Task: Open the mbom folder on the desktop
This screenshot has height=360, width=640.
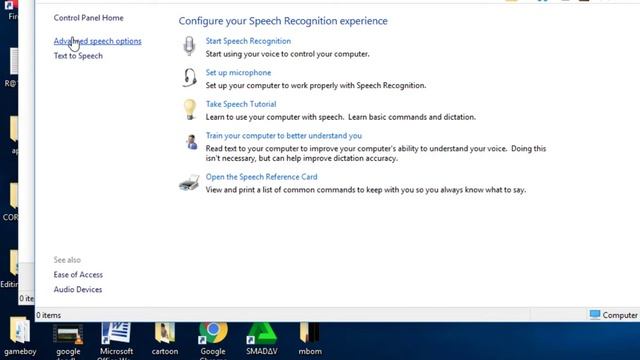Action: pyautogui.click(x=310, y=339)
